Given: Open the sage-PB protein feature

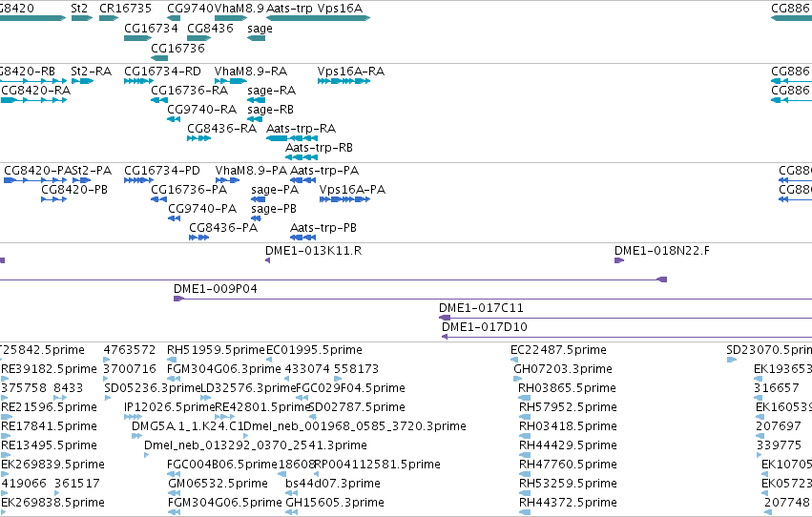Looking at the screenshot, I should (x=256, y=218).
